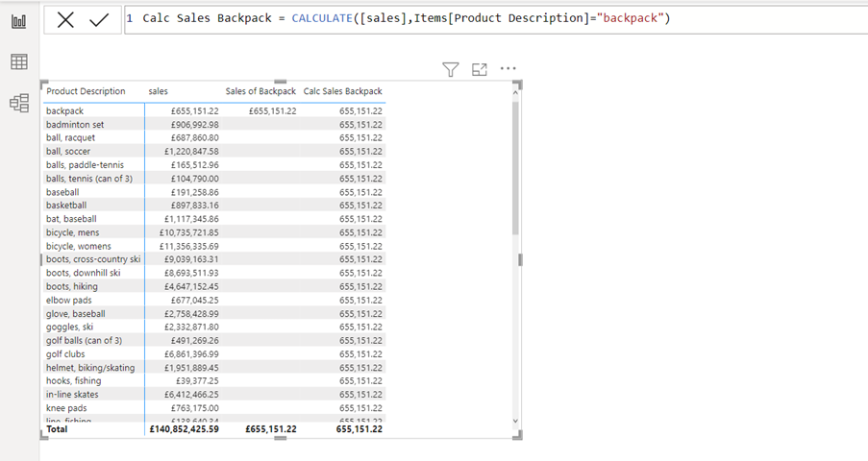
Task: Click inside the DAX formula bar
Action: [495, 19]
